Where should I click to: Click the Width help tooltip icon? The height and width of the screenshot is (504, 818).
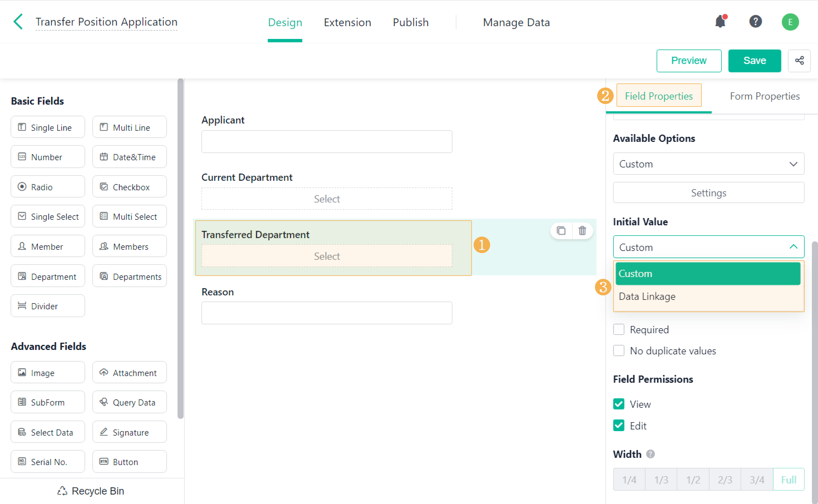[x=650, y=454]
